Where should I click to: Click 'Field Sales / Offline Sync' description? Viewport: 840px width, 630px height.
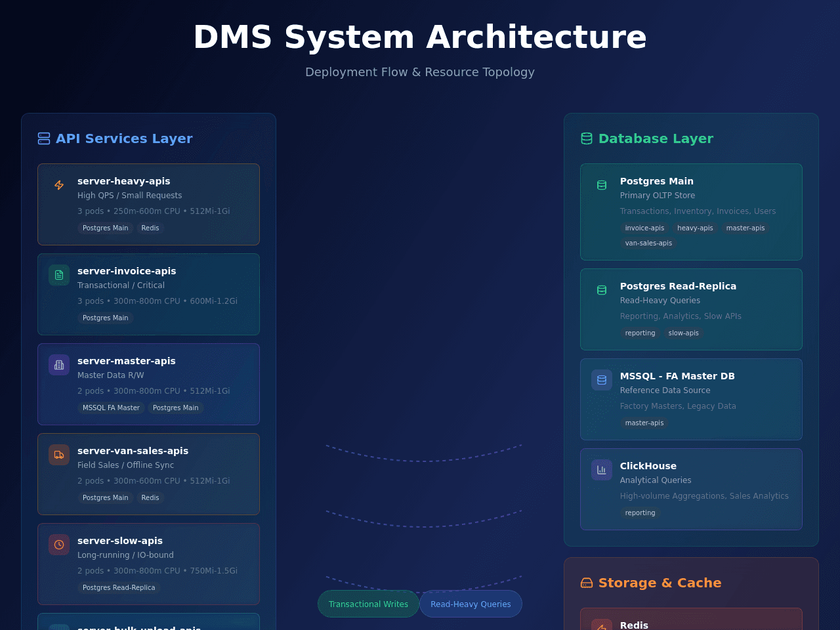pos(126,465)
